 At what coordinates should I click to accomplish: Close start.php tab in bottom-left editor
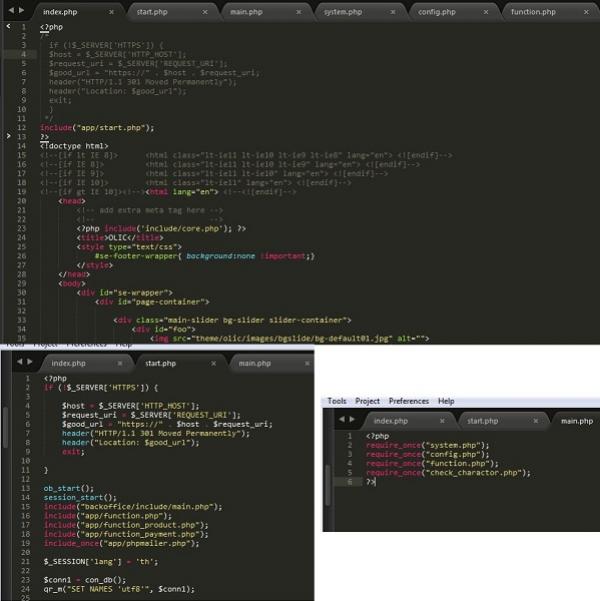214,363
